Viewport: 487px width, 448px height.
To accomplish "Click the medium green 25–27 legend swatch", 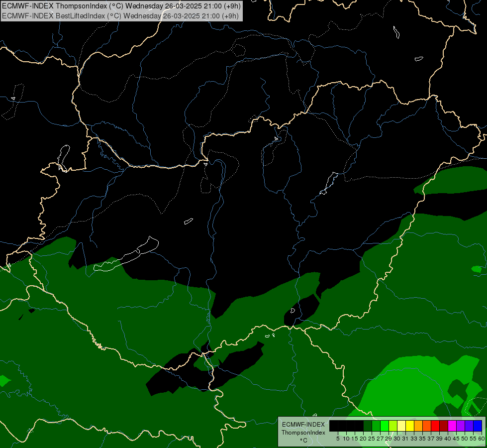I will [376, 426].
